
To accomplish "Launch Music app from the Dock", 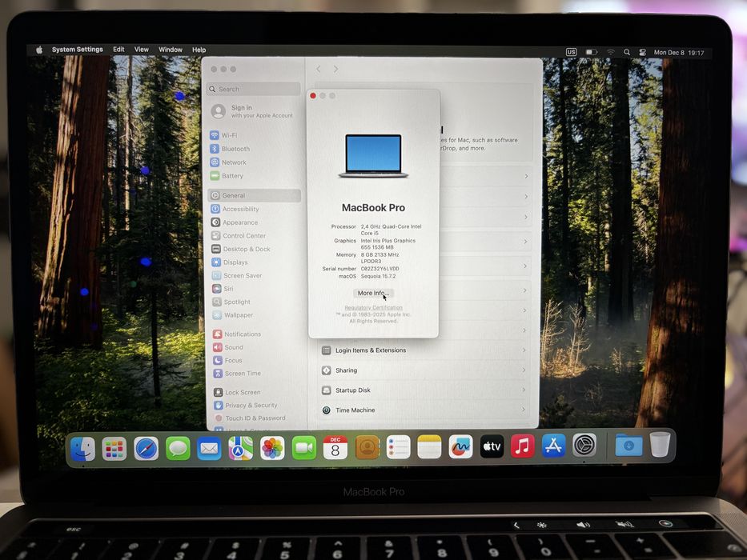I will 523,446.
